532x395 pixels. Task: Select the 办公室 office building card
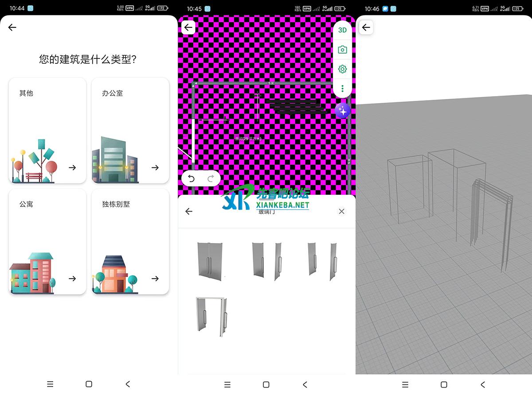[x=130, y=131]
